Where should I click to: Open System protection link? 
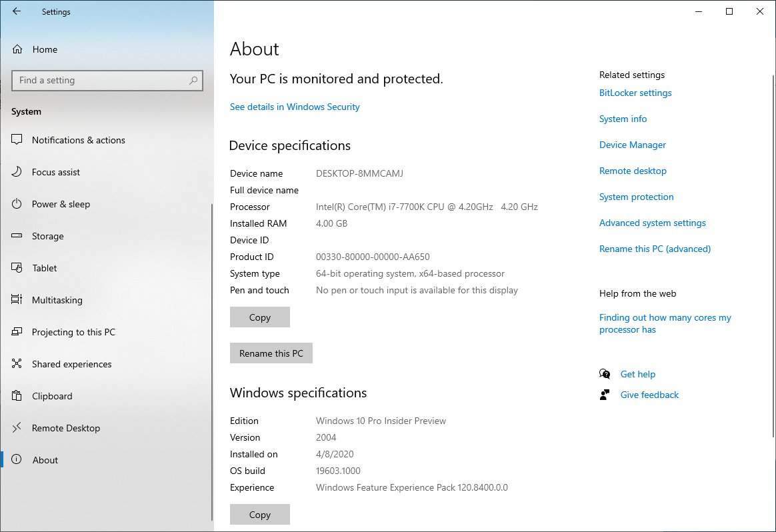pos(637,197)
